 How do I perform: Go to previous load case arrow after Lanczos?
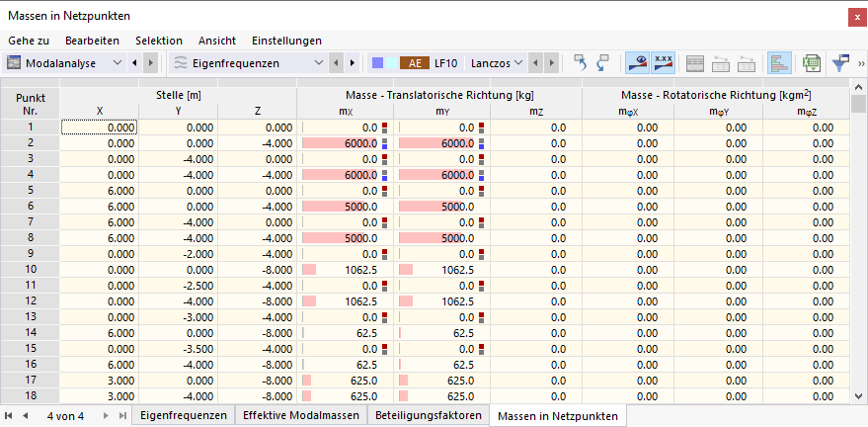[535, 63]
